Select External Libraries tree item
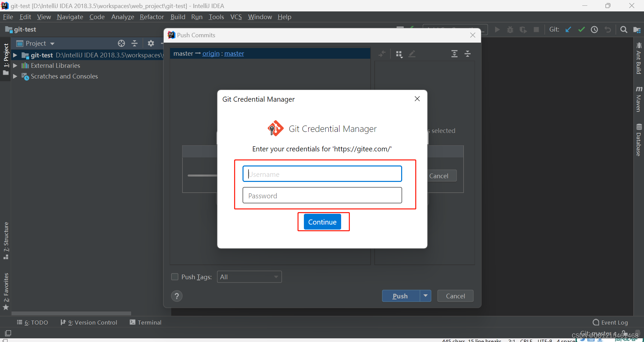 click(55, 66)
